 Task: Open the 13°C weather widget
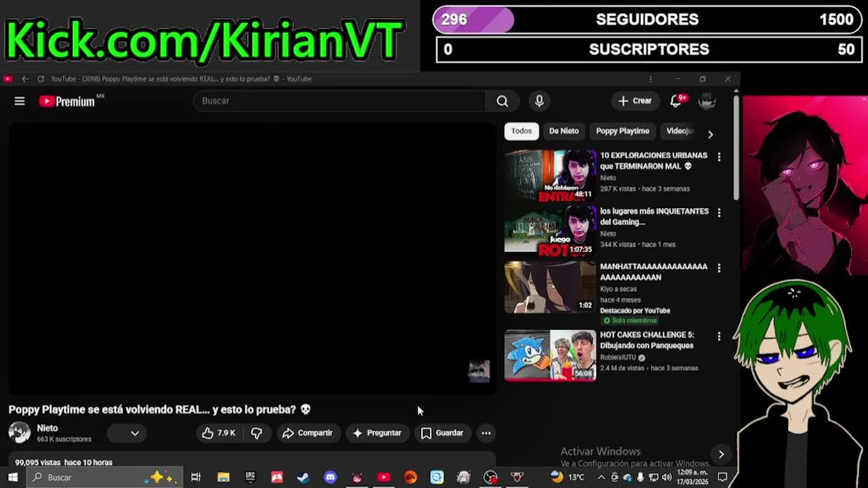[x=568, y=477]
